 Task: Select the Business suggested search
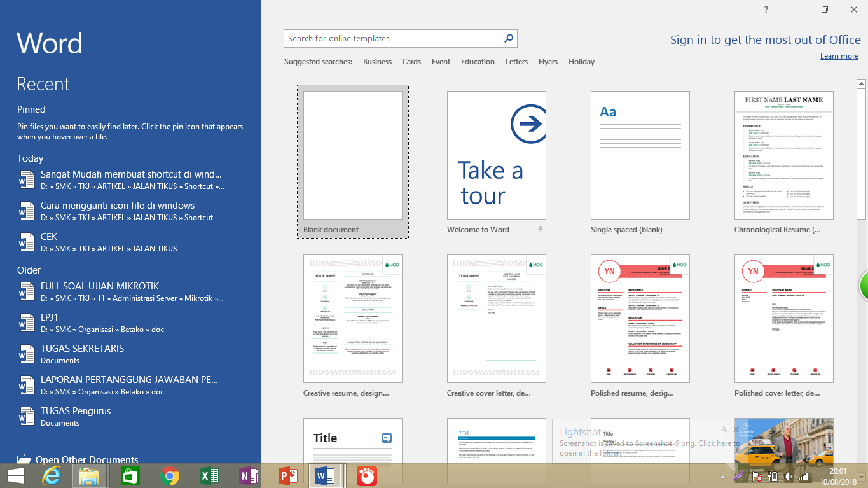377,62
